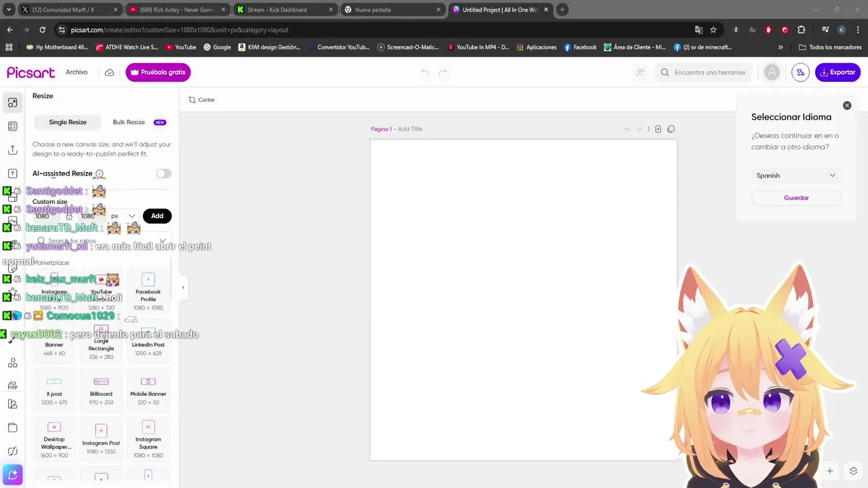Open Todos los marcadores folder
Image resolution: width=868 pixels, height=488 pixels.
coord(830,47)
